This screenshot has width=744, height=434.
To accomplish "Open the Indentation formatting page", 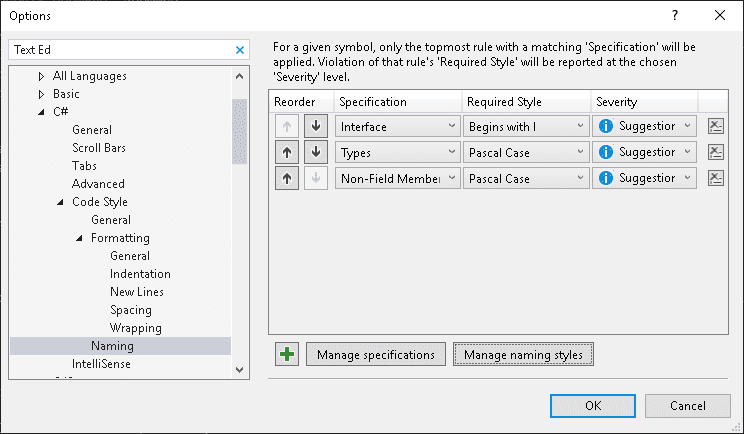I will pyautogui.click(x=140, y=274).
